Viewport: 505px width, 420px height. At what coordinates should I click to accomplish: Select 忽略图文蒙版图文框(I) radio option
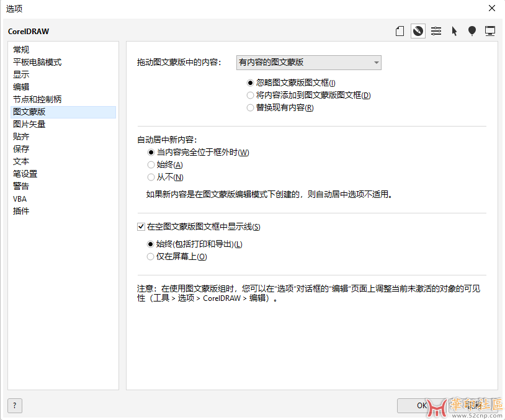pos(291,83)
